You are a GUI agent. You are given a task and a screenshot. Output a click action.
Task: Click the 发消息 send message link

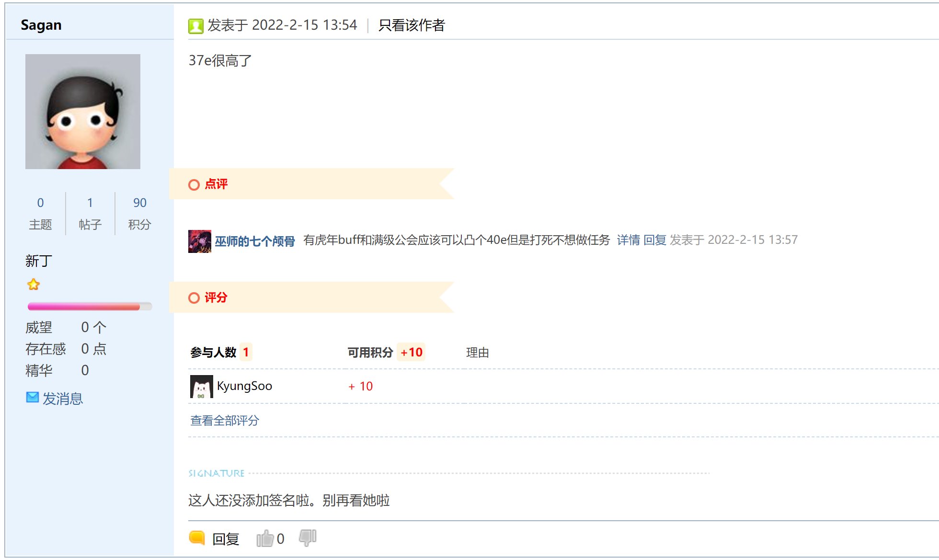pos(63,399)
